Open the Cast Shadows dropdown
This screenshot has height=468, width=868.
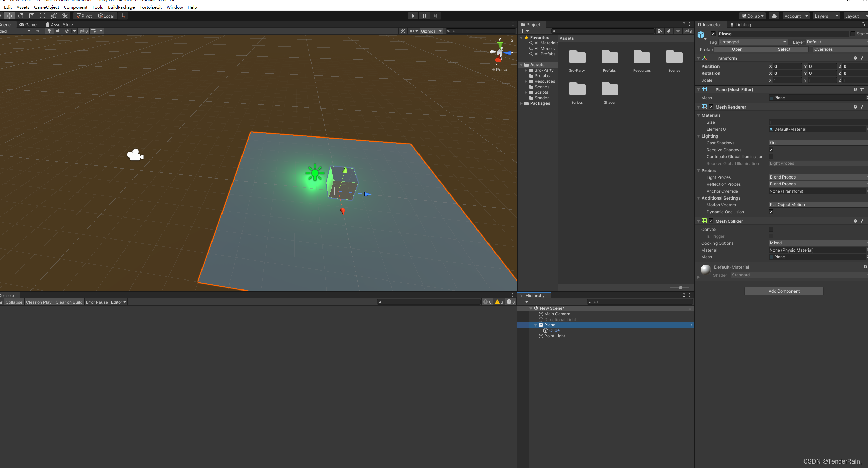[818, 143]
